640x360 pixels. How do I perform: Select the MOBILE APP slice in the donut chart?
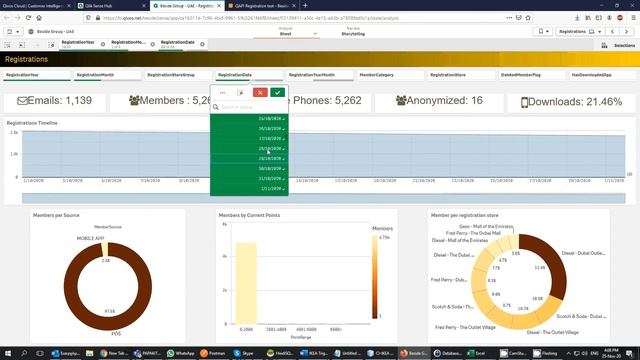(105, 249)
